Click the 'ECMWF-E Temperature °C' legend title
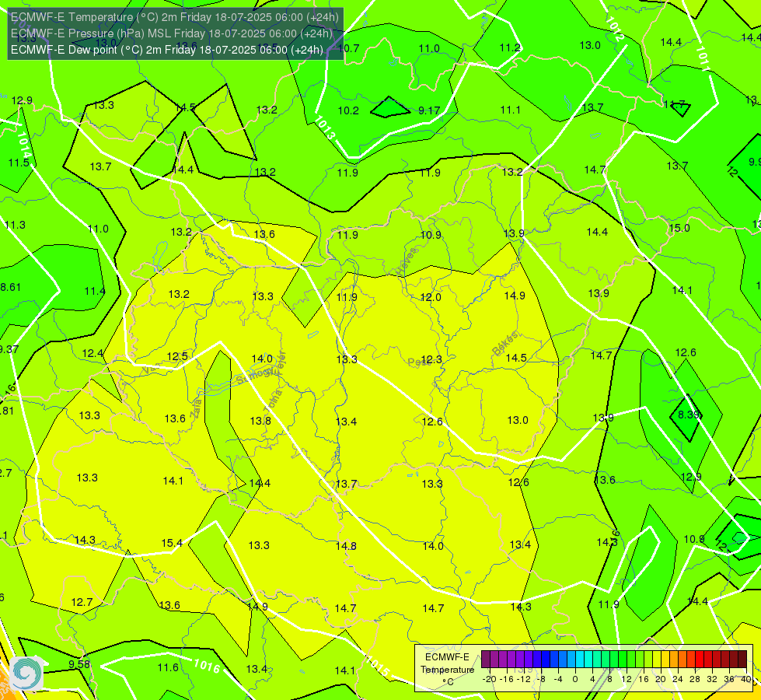761x700 pixels. 448,670
